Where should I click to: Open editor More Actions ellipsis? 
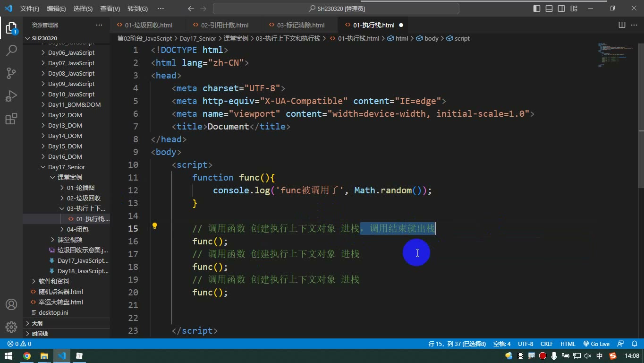[634, 25]
